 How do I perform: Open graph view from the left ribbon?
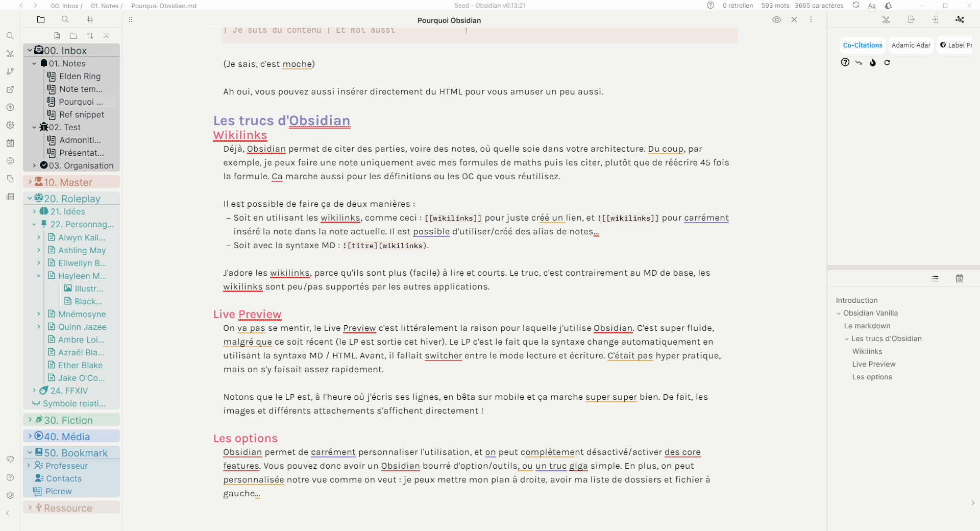(x=10, y=54)
